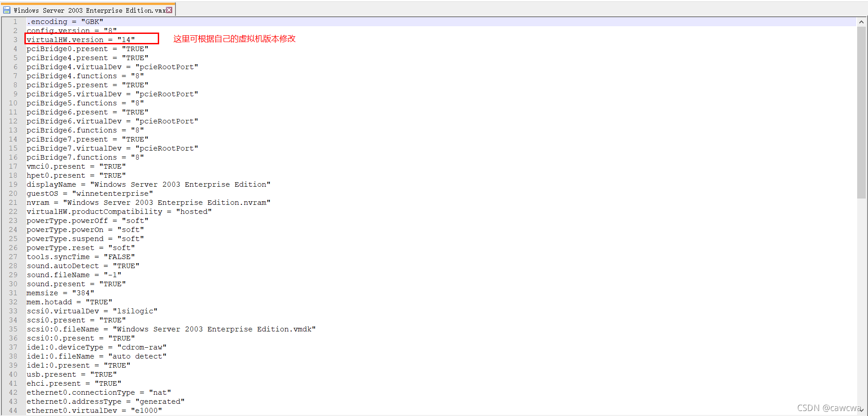Click line number 19 in the gutter
The width and height of the screenshot is (868, 416).
click(x=13, y=184)
